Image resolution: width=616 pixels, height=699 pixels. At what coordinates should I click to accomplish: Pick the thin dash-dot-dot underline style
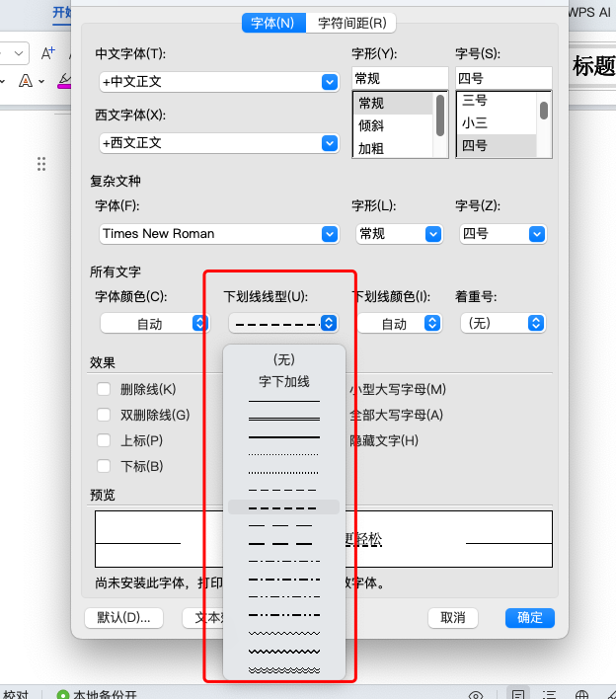[x=284, y=597]
